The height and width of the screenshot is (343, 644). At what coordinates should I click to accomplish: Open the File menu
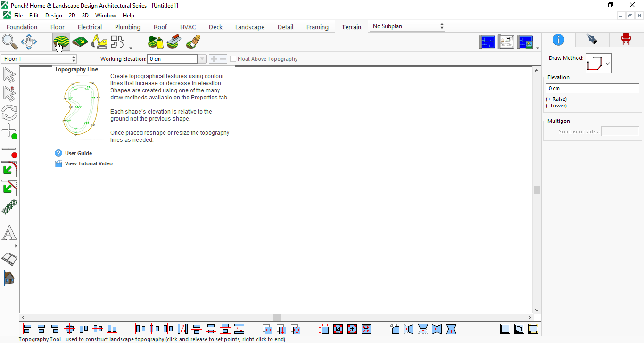pyautogui.click(x=18, y=16)
